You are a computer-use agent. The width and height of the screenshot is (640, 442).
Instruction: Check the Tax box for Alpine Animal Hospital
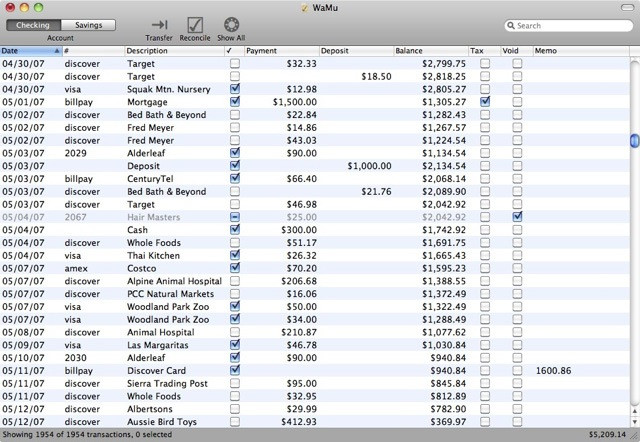(x=485, y=281)
